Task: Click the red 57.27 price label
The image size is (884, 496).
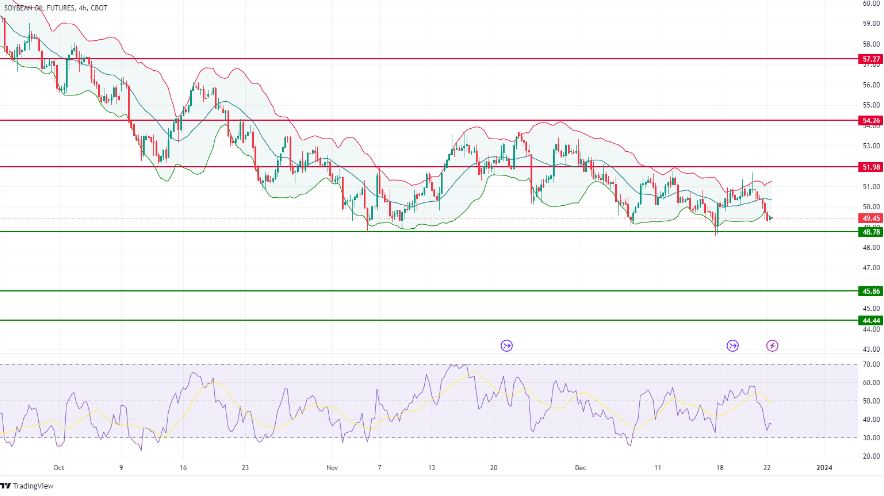Action: [x=870, y=59]
